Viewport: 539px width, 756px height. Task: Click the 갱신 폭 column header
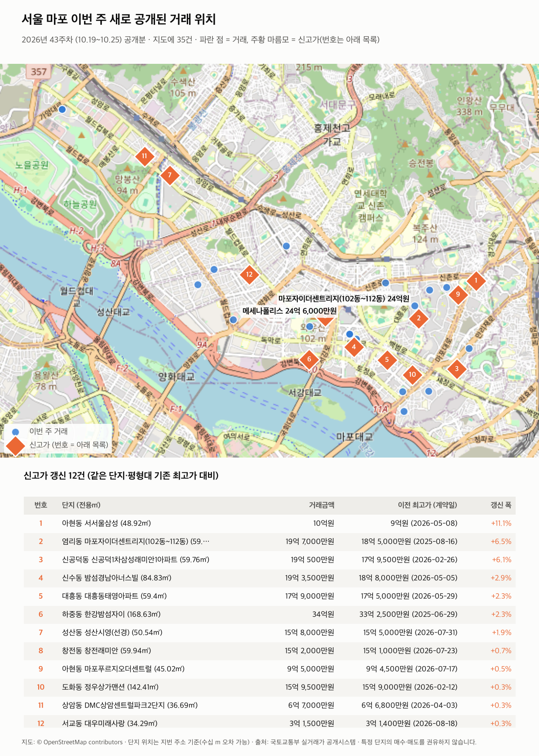(x=501, y=505)
